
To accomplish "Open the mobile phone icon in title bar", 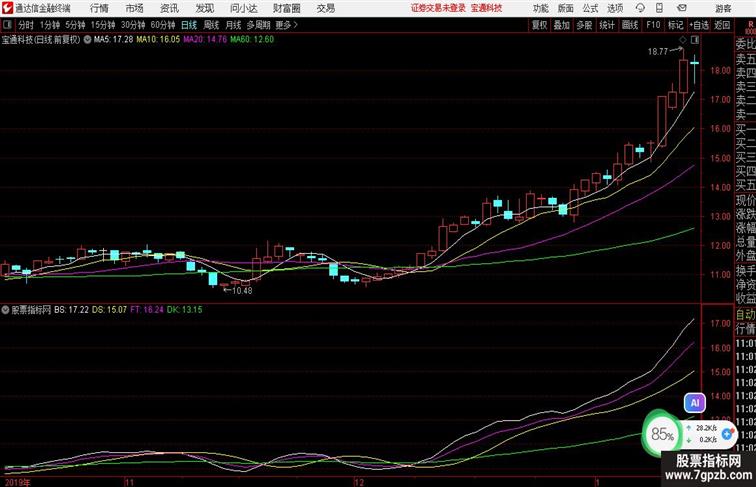I will point(659,8).
